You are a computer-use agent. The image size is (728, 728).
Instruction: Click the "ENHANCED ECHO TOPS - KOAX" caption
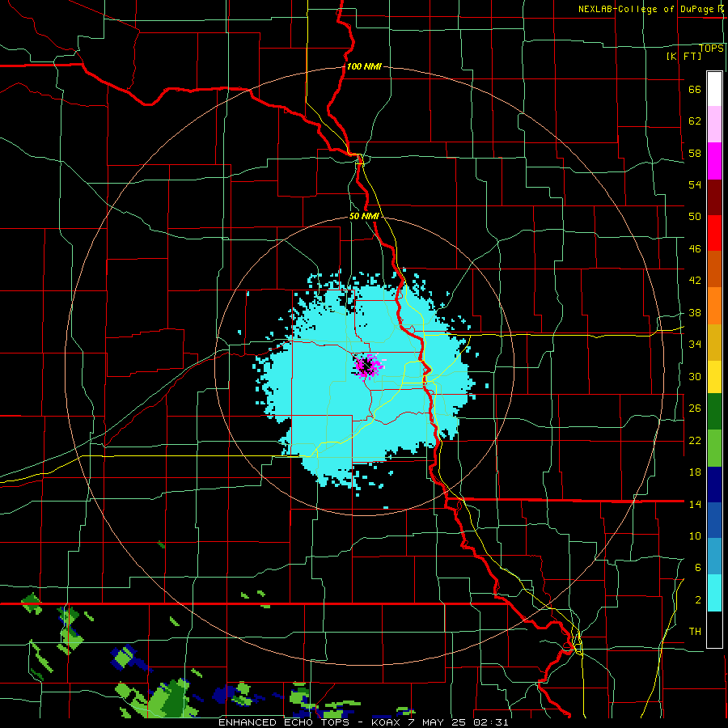tap(307, 722)
